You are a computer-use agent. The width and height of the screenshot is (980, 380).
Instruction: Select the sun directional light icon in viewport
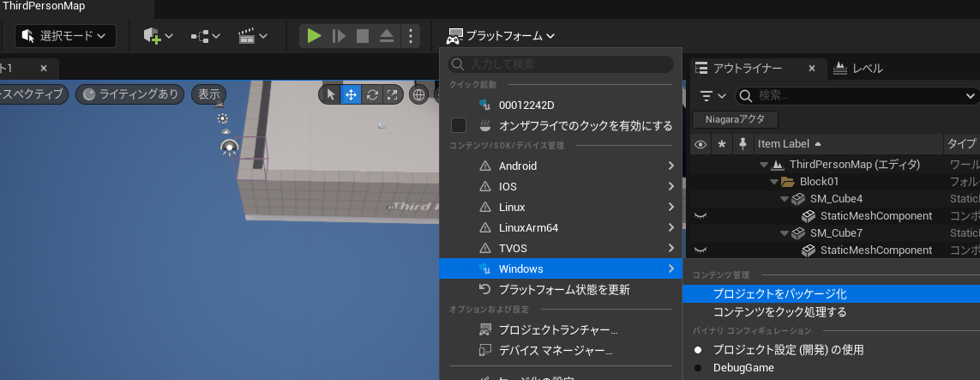click(222, 118)
